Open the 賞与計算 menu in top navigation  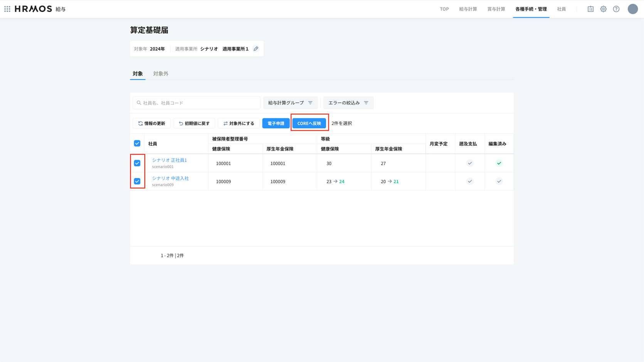coord(496,9)
